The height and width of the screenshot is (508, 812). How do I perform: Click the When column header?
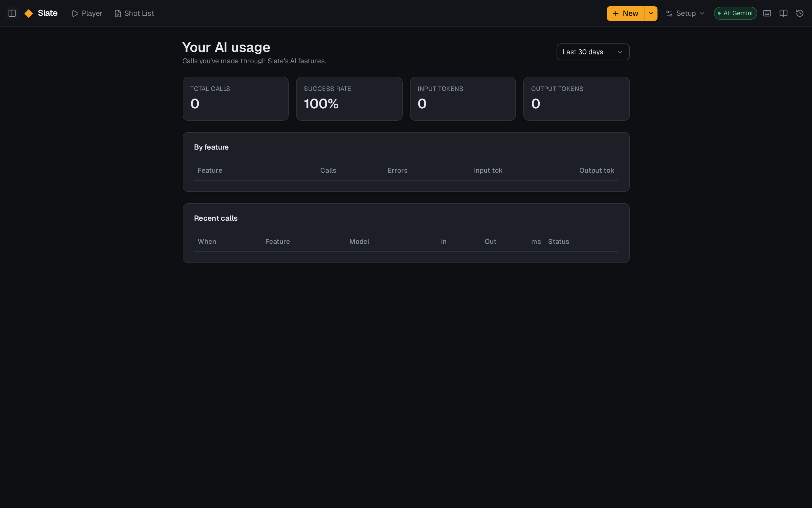[x=207, y=242]
